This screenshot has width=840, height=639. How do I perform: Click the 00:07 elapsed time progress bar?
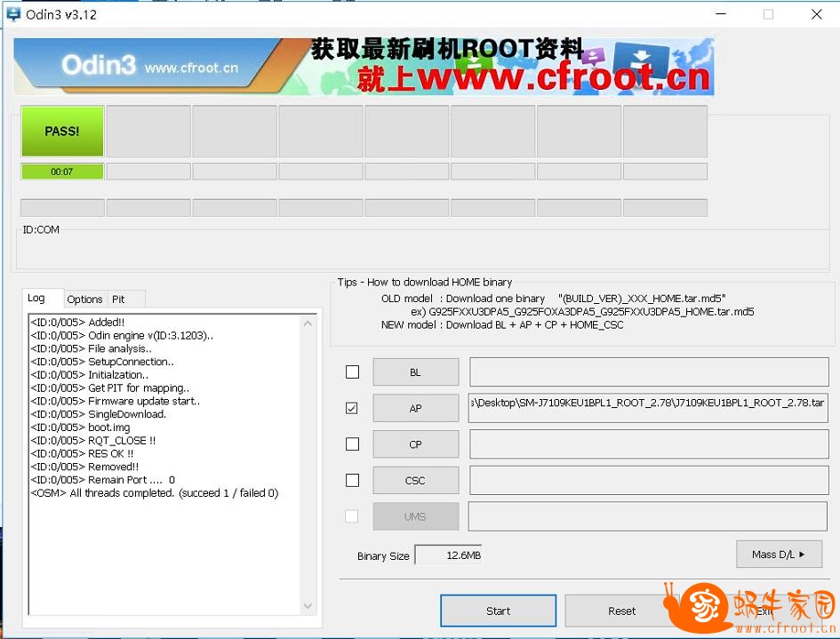pos(62,172)
